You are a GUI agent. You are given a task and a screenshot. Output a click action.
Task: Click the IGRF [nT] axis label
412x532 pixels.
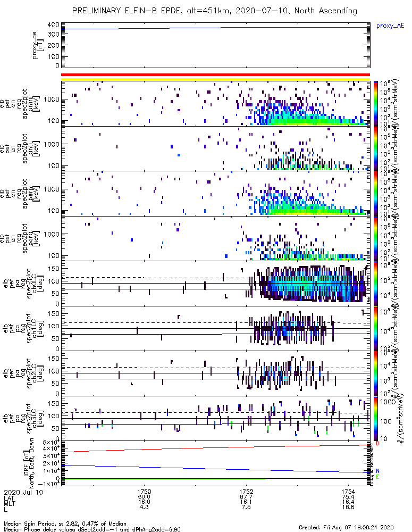(x=29, y=463)
